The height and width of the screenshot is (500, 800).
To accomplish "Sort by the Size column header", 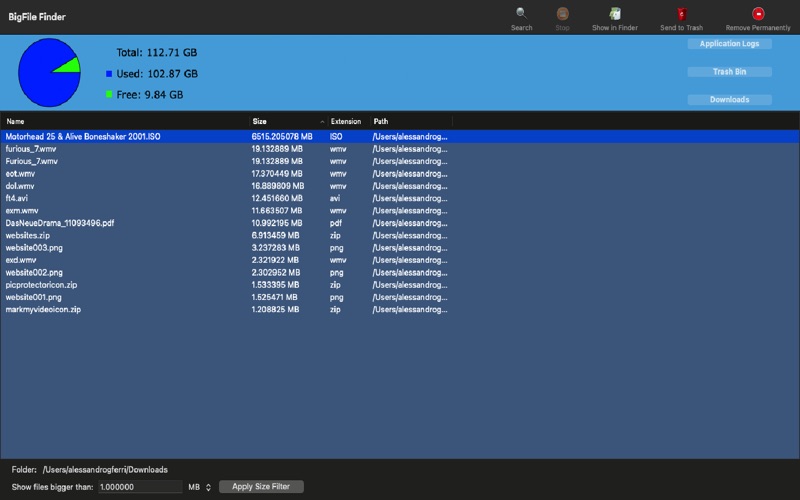I will (288, 121).
